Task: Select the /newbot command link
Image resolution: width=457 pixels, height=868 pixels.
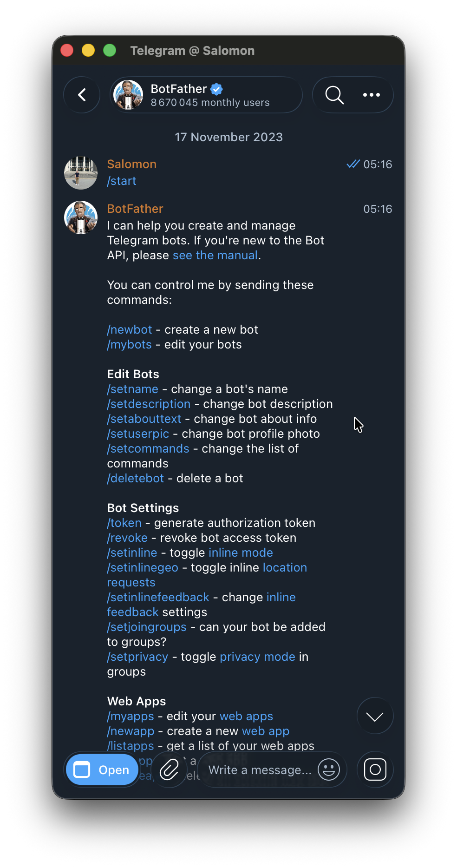Action: 130,329
